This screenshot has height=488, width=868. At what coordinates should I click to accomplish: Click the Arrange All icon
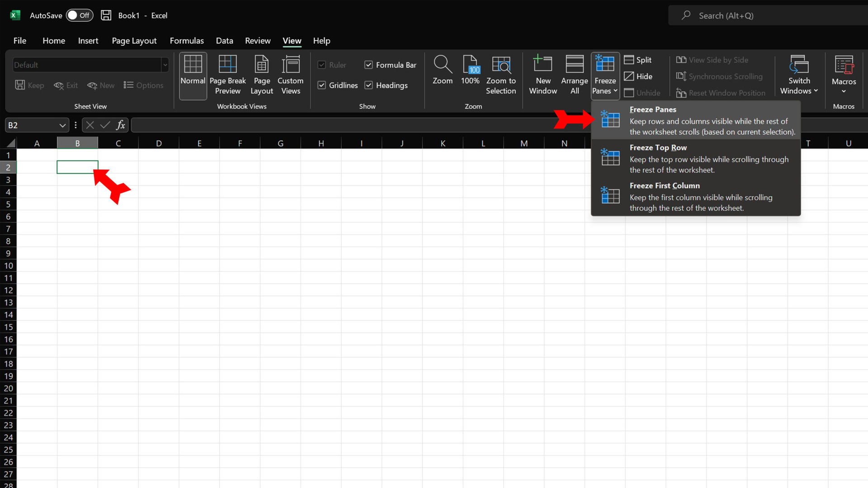[574, 65]
